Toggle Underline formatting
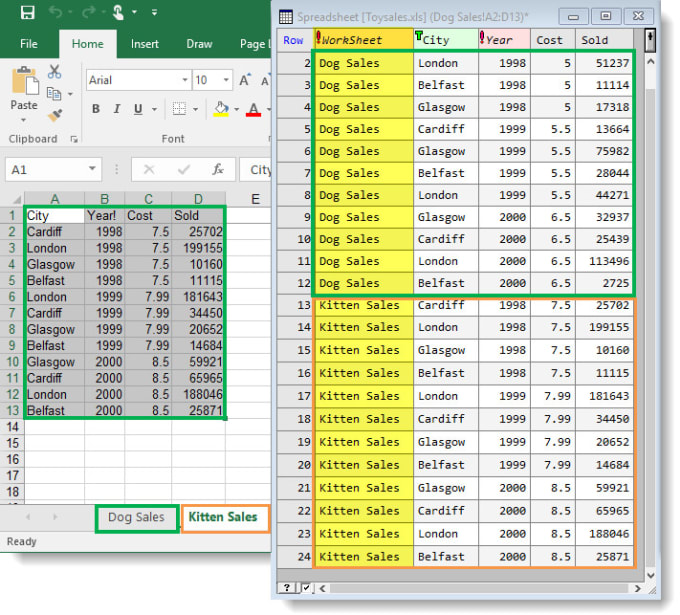 click(138, 109)
